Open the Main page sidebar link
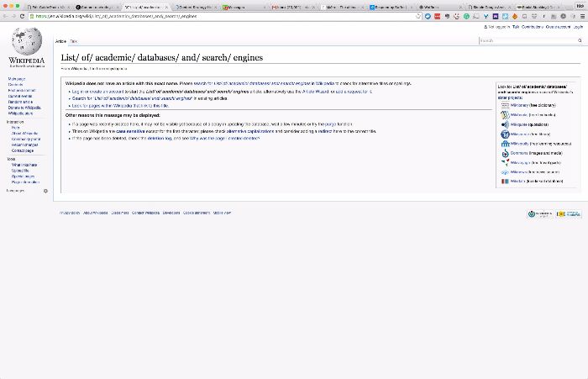588x379 pixels. (16, 79)
